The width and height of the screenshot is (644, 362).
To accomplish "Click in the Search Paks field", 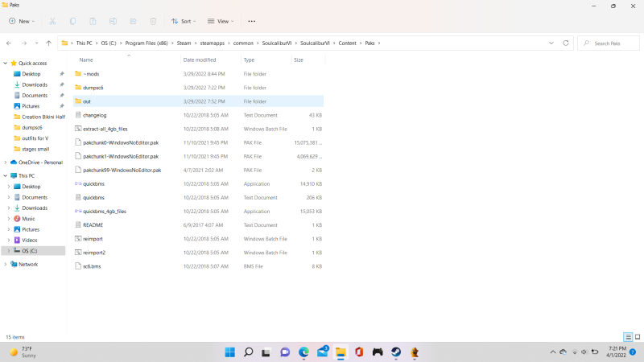I will pyautogui.click(x=609, y=43).
